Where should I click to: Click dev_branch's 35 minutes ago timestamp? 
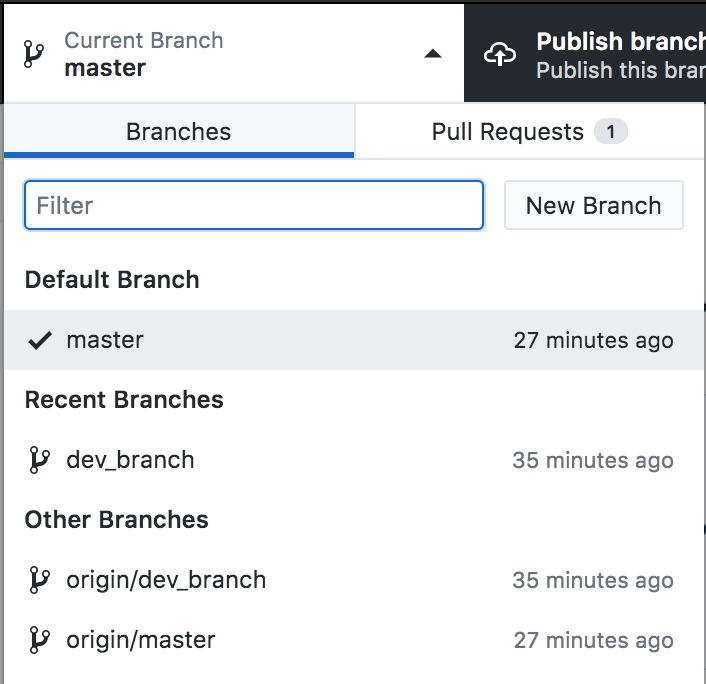tap(593, 460)
